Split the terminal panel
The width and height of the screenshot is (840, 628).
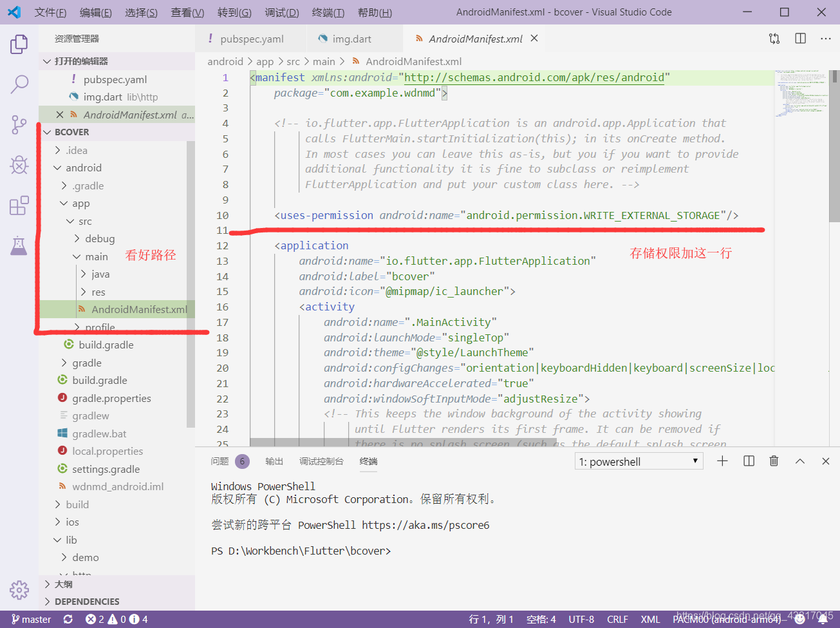coord(749,461)
